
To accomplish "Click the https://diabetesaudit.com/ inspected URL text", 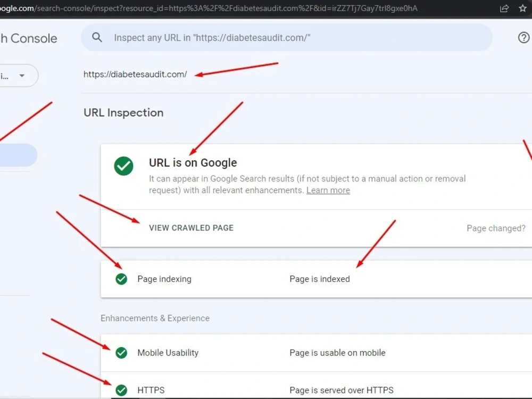I will (x=135, y=74).
